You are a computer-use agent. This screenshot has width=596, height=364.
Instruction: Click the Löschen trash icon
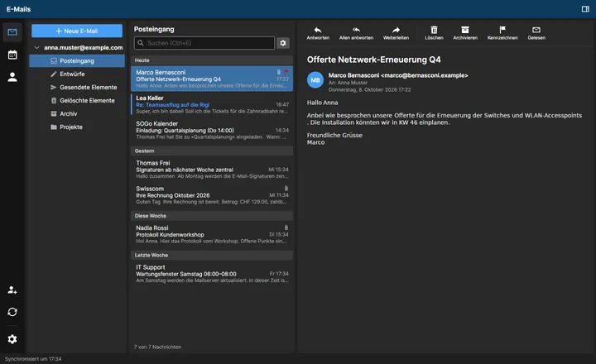tap(434, 30)
